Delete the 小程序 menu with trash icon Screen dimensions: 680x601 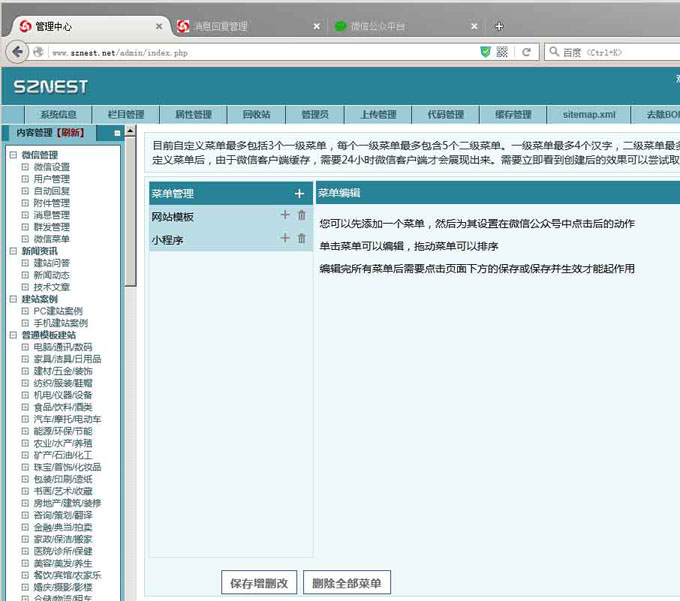pos(302,238)
